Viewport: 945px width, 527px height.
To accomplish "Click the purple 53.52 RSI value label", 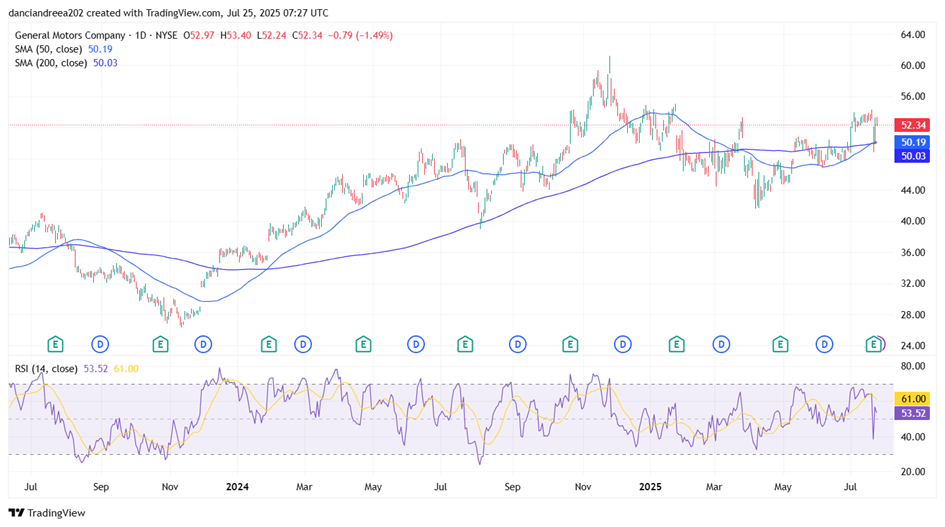I will tap(914, 412).
